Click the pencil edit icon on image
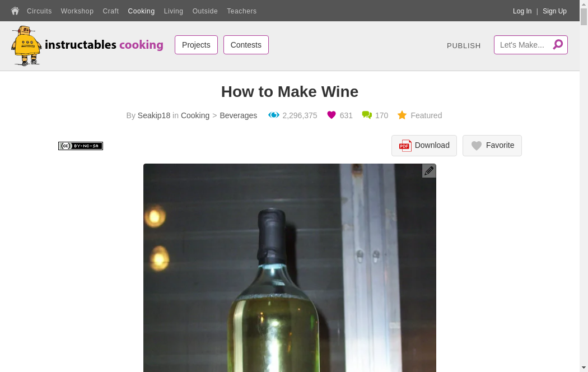 click(x=429, y=171)
